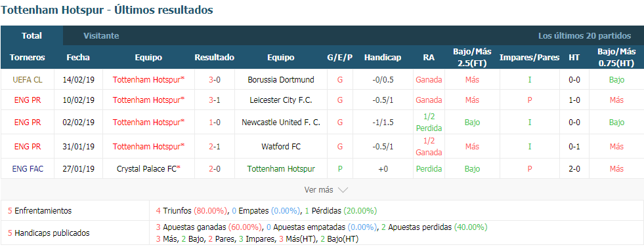This screenshot has width=644, height=247.
Task: Click the 3-0 result against Dortmund
Action: [x=215, y=79]
